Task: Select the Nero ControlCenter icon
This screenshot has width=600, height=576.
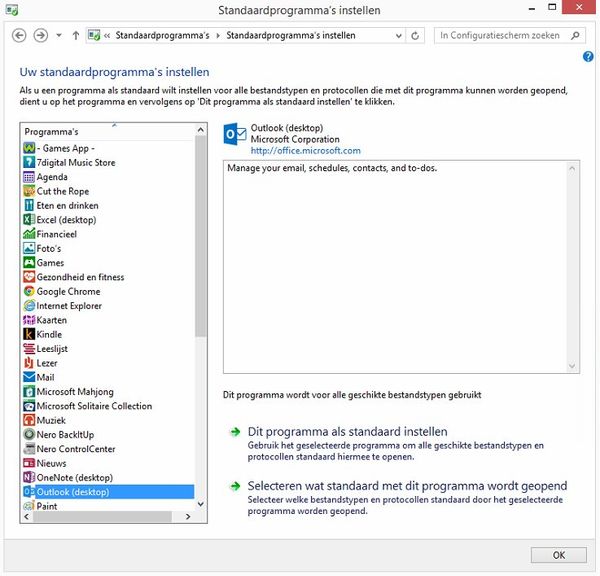Action: click(29, 449)
